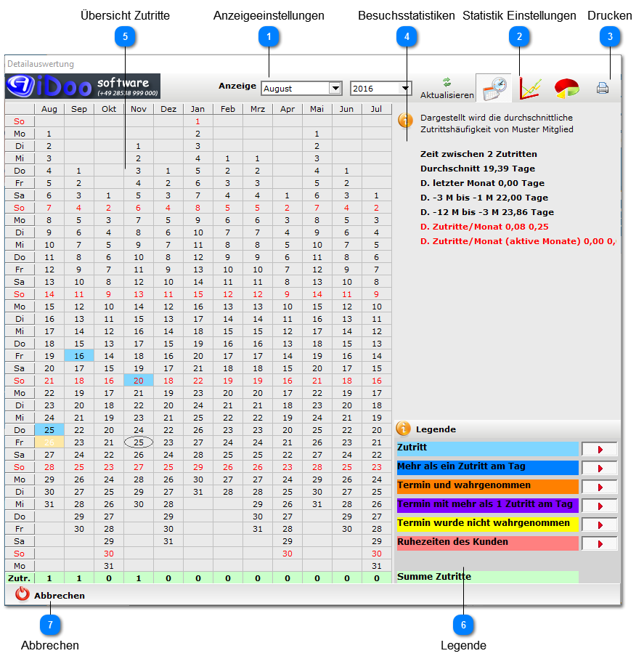Select the Mai column header
This screenshot has width=644, height=664.
coord(317,109)
